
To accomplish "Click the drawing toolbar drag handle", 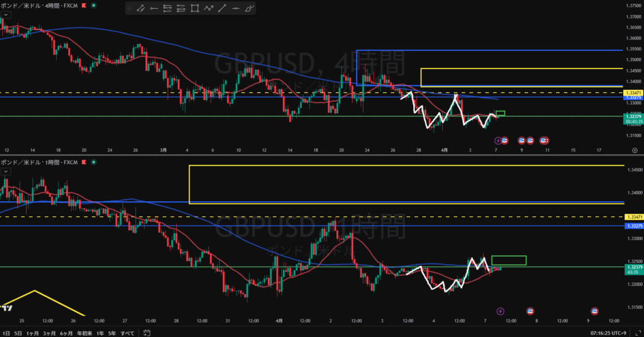I will pyautogui.click(x=130, y=8).
